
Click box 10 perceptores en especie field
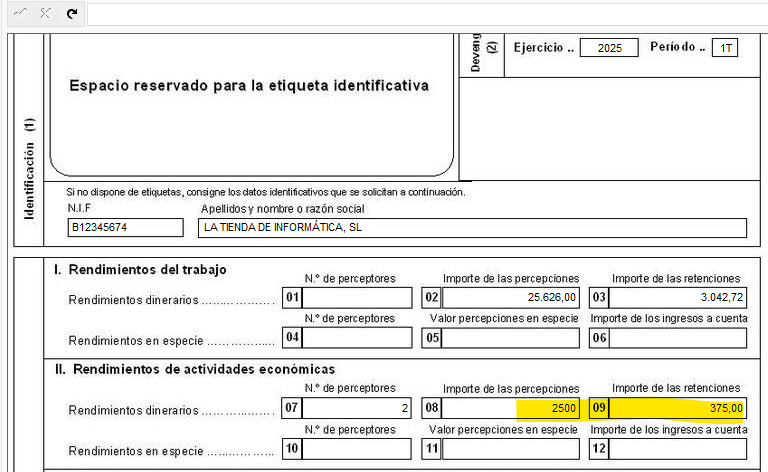357,449
